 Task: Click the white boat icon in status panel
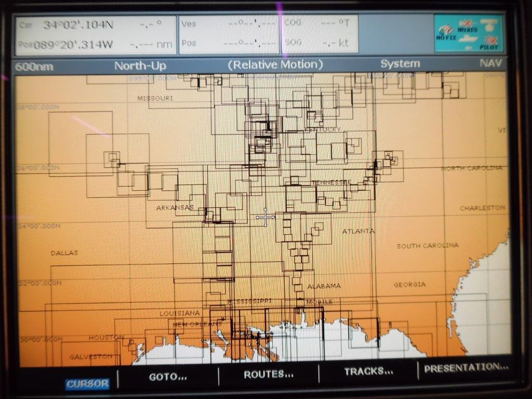pos(469,39)
